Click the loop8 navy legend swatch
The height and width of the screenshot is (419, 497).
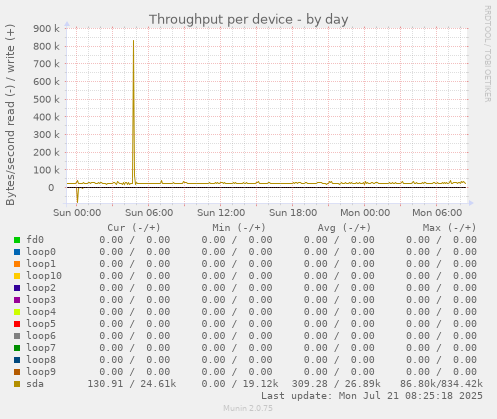(17, 360)
